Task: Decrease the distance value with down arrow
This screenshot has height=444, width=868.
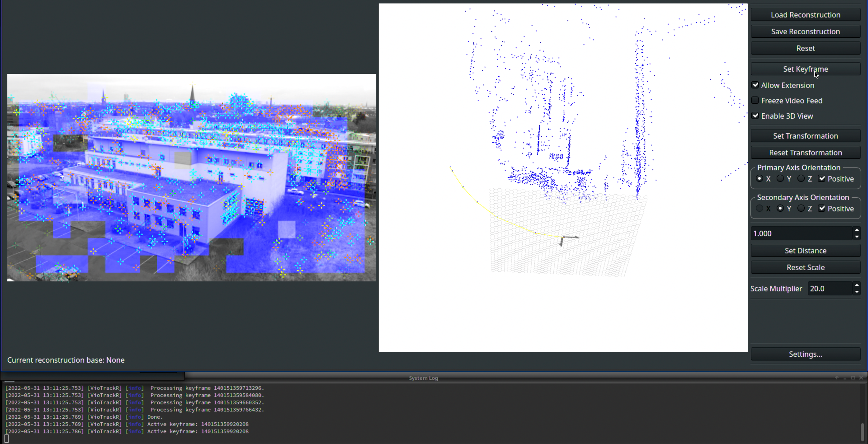Action: tap(857, 237)
